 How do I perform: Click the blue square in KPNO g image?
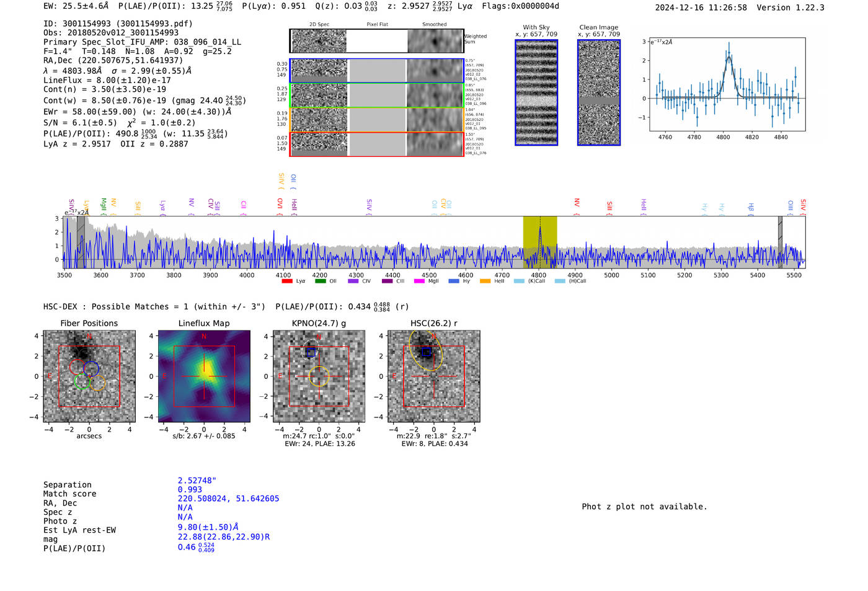[311, 352]
